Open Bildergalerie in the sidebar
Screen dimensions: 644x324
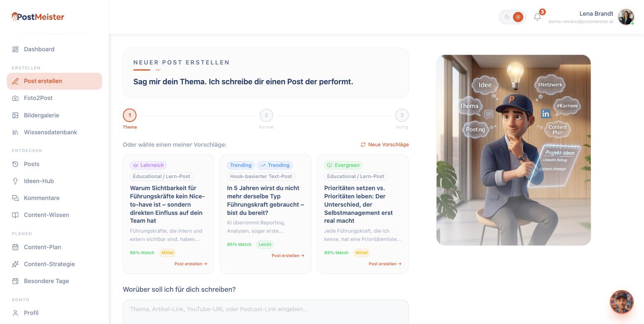coord(54,115)
